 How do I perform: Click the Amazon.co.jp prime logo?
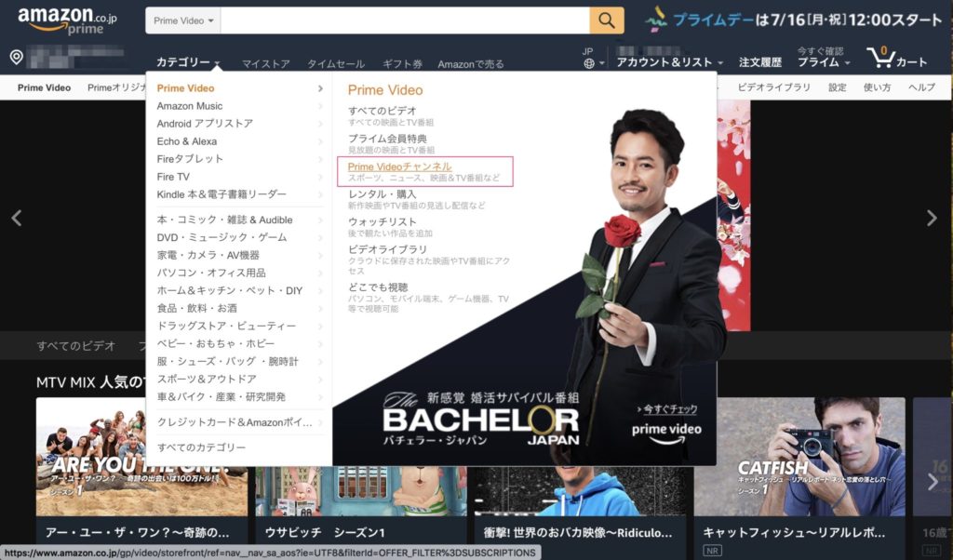pos(67,20)
